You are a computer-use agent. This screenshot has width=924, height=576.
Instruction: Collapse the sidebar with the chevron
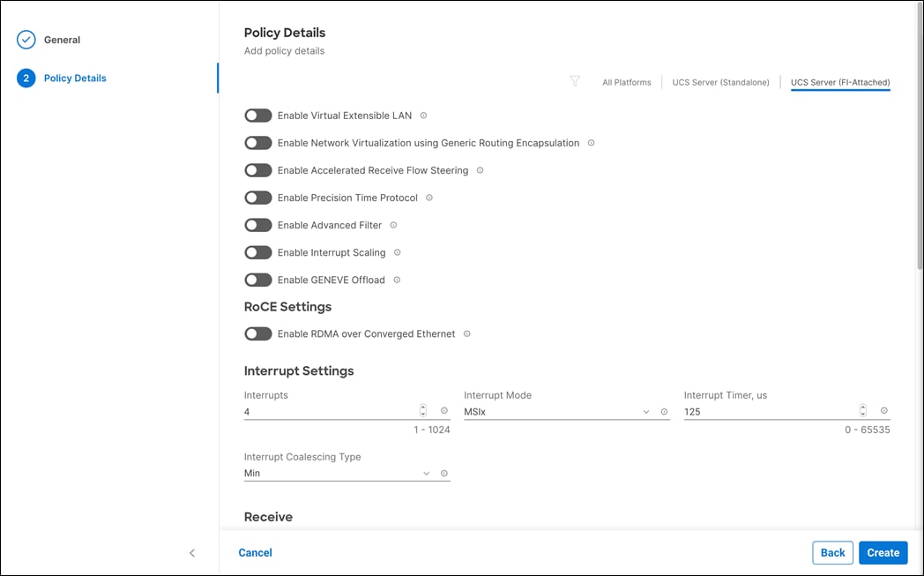tap(192, 553)
